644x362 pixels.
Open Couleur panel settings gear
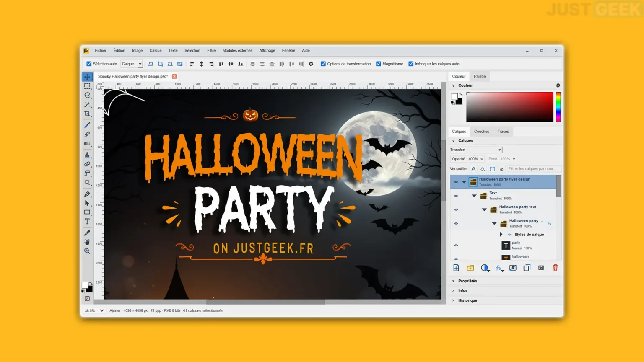(558, 85)
